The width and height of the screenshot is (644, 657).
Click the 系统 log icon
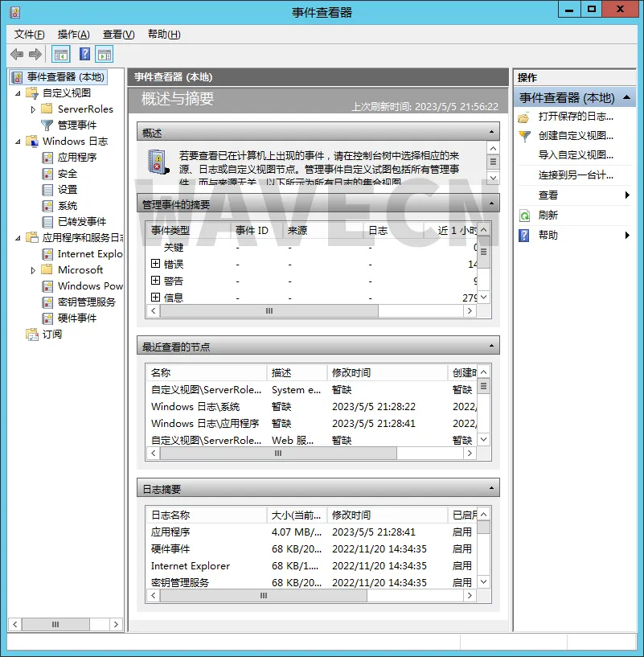click(x=47, y=206)
